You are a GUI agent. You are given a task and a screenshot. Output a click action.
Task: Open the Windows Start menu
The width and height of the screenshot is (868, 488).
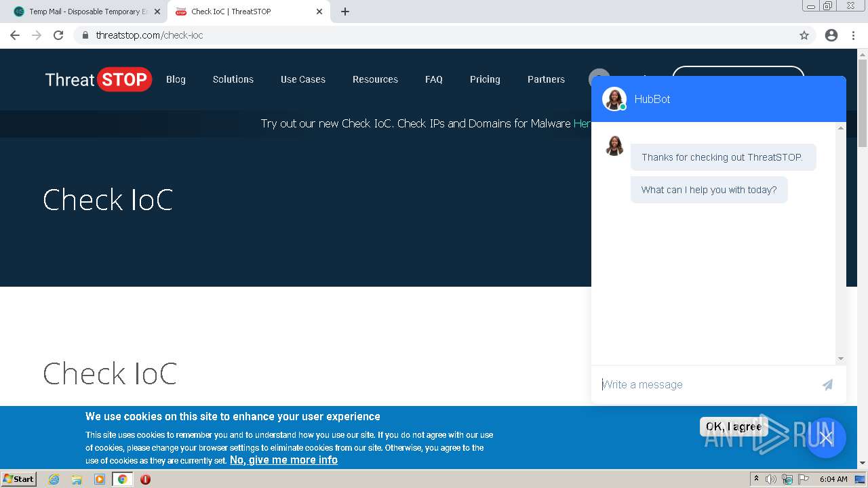click(x=19, y=479)
